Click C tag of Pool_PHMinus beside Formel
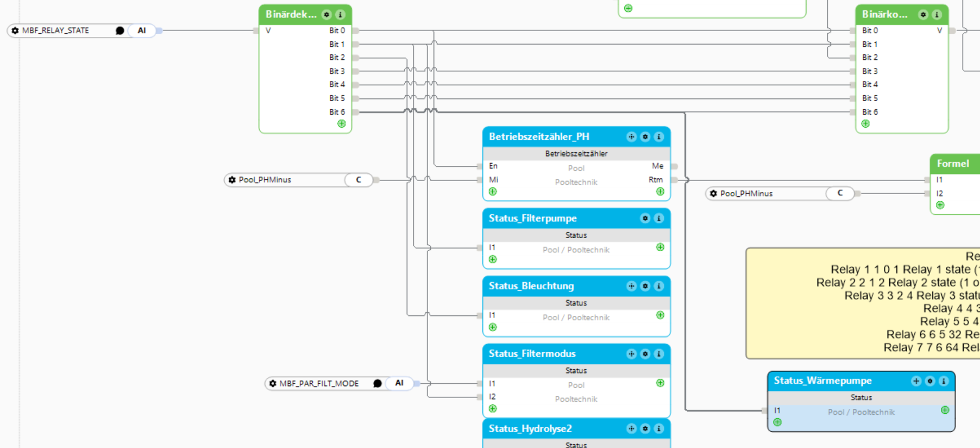The width and height of the screenshot is (980, 448). tap(840, 193)
